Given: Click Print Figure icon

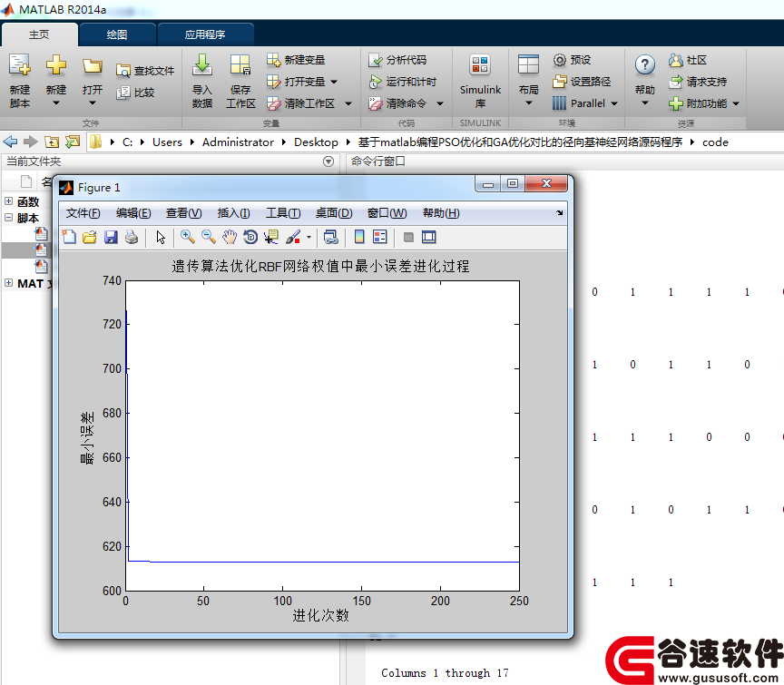Looking at the screenshot, I should click(x=132, y=237).
